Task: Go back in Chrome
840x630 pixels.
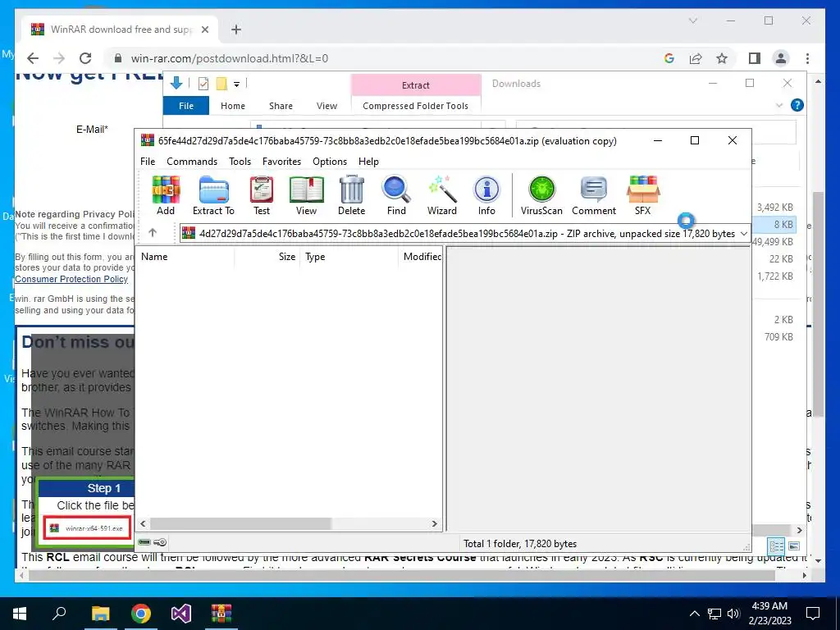Action: click(x=33, y=58)
